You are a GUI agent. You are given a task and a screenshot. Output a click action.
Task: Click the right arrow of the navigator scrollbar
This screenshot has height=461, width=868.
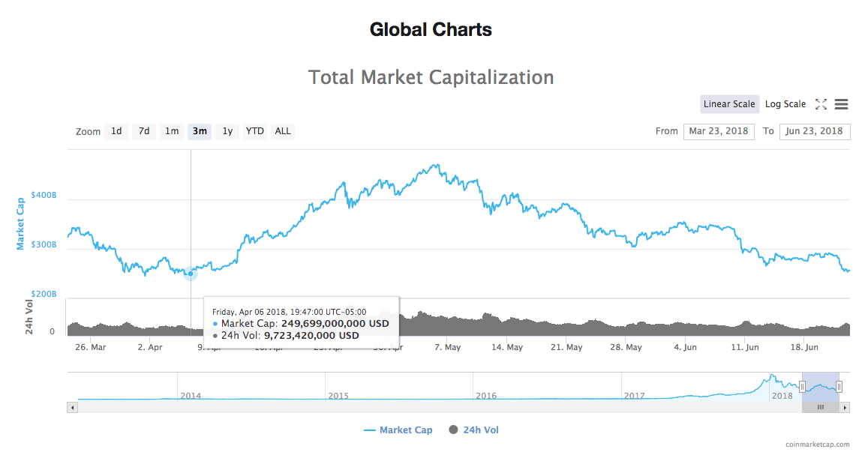click(845, 407)
